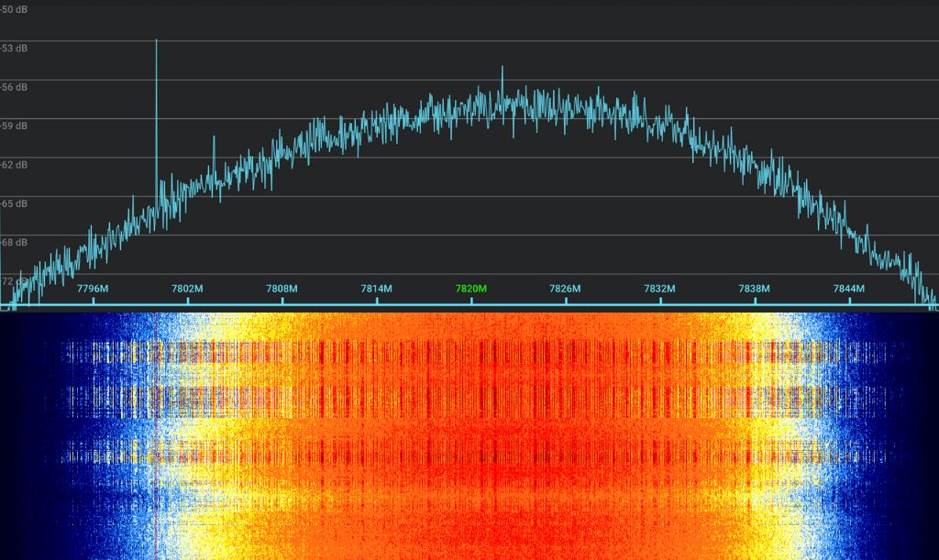The width and height of the screenshot is (939, 560).
Task: Click the green 7820M center frequency label
Action: pyautogui.click(x=471, y=289)
